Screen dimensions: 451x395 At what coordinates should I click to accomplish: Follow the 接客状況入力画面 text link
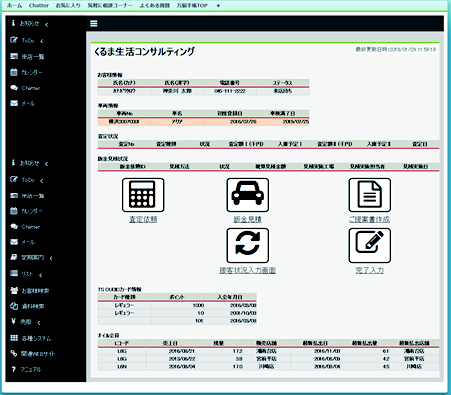click(248, 270)
